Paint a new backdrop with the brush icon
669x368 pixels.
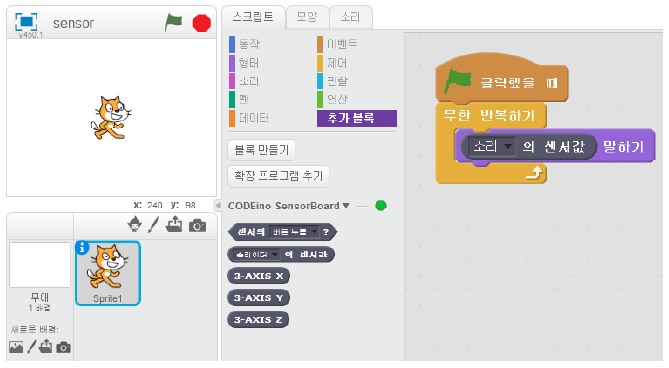[x=32, y=347]
